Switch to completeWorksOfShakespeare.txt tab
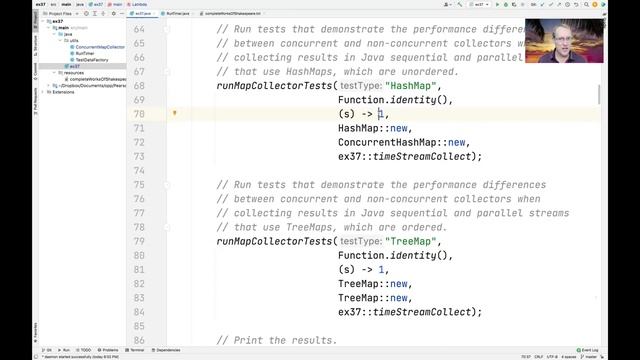Image resolution: width=640 pixels, height=360 pixels. [x=232, y=13]
